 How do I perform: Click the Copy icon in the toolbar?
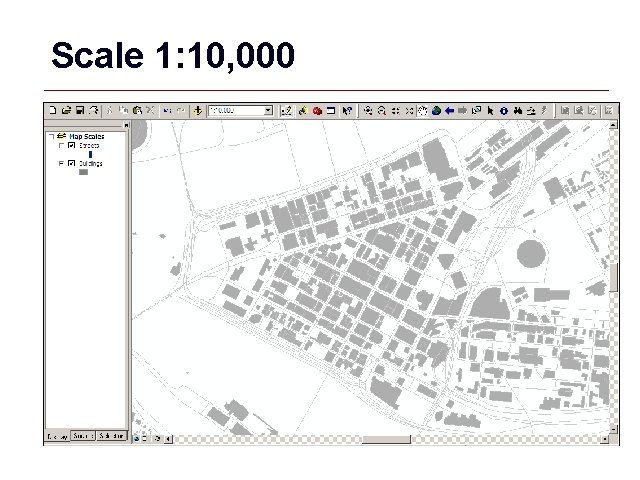coord(123,110)
